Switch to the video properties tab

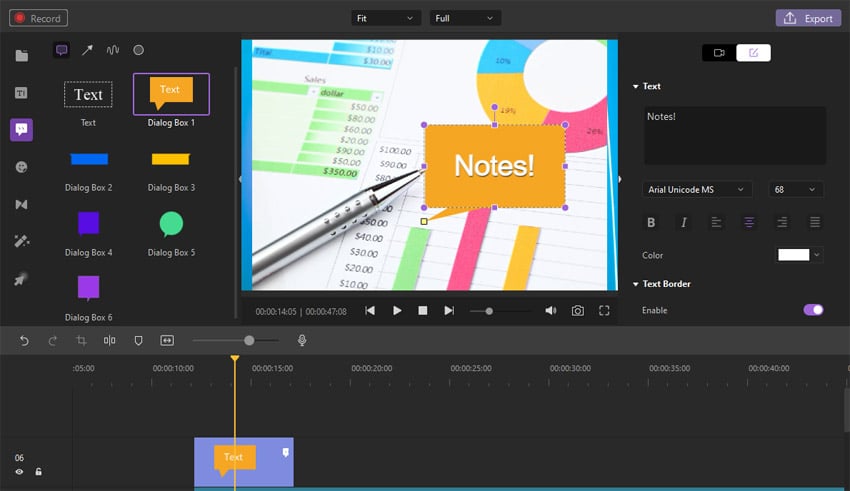(x=719, y=53)
